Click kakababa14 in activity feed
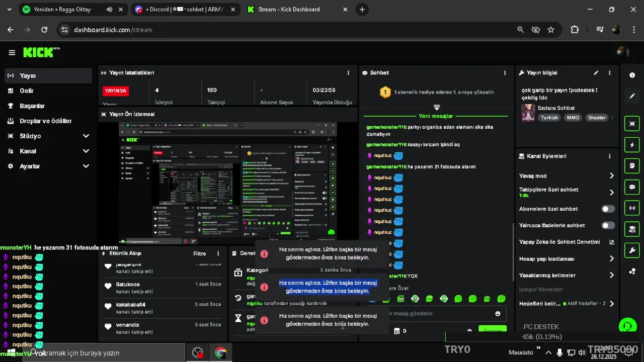The width and height of the screenshot is (644, 362). pyautogui.click(x=131, y=305)
